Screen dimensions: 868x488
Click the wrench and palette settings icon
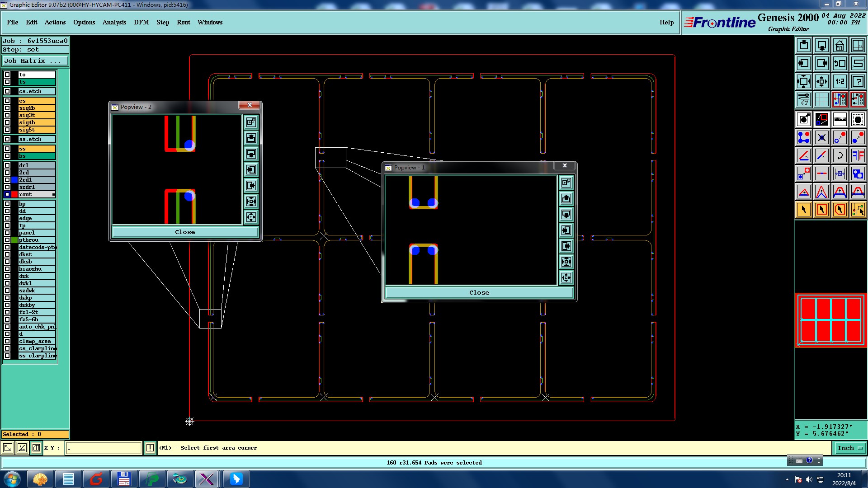(804, 99)
